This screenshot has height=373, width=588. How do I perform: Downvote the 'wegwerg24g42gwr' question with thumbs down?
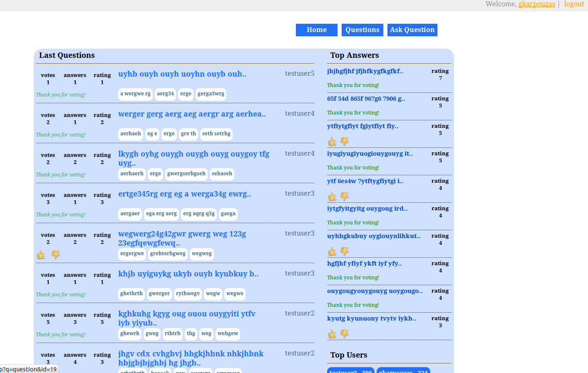pos(56,254)
